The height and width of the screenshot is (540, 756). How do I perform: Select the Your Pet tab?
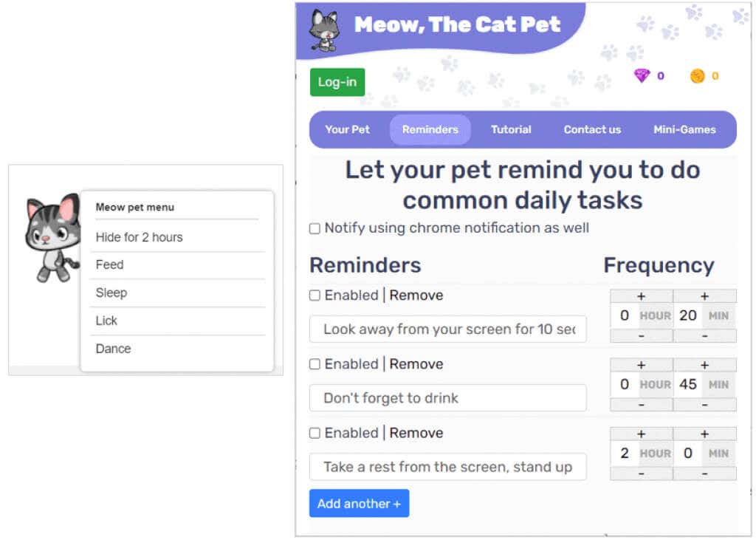[x=347, y=129]
